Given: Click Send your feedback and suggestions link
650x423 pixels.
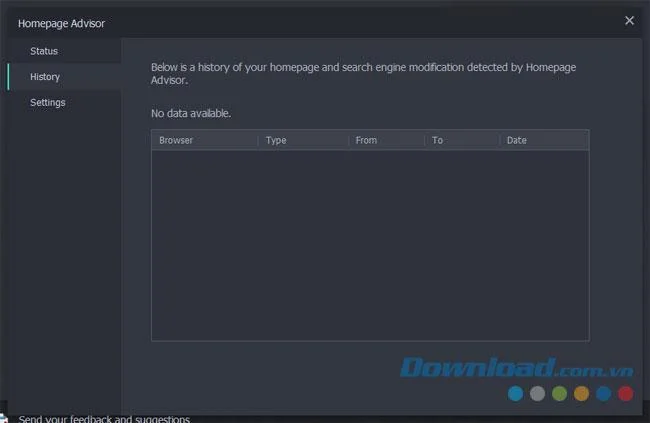Looking at the screenshot, I should coord(104,418).
